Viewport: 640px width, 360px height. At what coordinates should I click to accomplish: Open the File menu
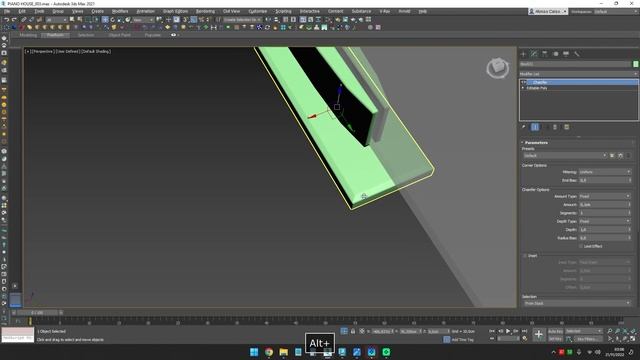coord(7,11)
